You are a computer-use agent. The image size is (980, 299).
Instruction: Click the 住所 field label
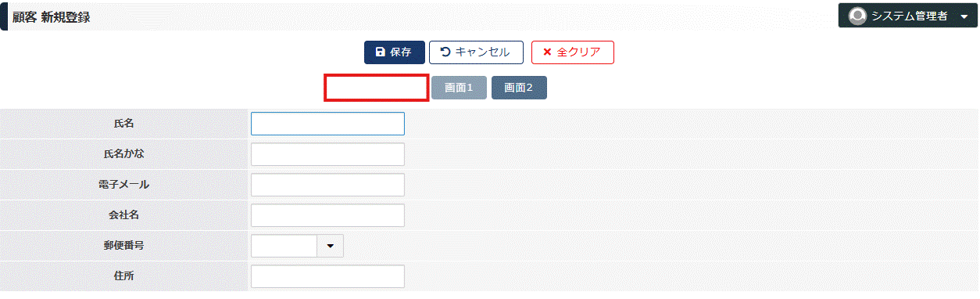(x=125, y=276)
